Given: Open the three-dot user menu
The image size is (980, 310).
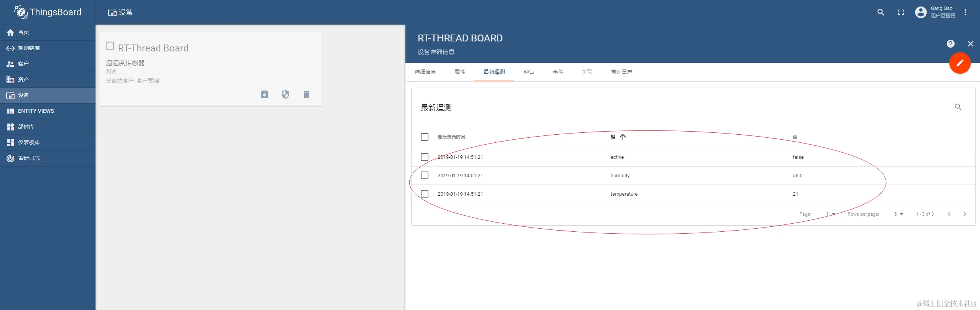Looking at the screenshot, I should (965, 12).
